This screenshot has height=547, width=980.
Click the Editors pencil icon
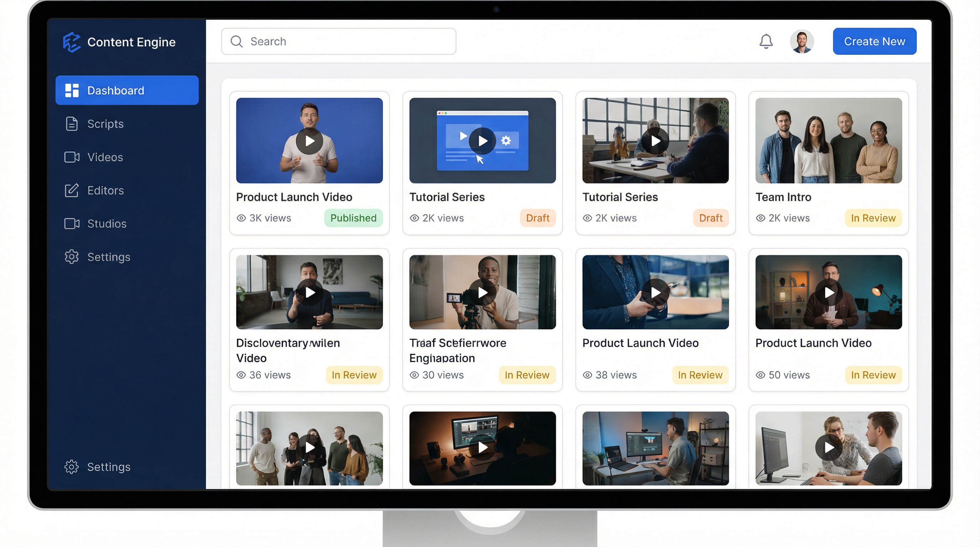72,191
